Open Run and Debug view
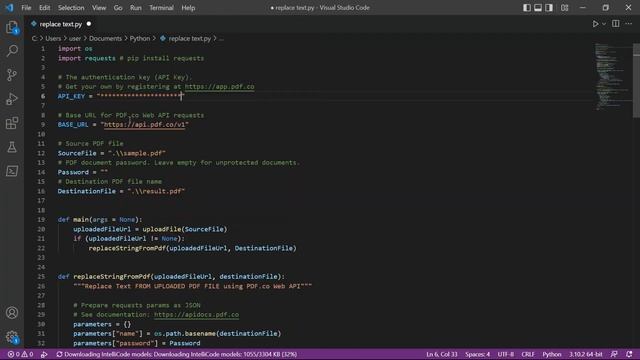640x360 pixels. (x=12, y=99)
